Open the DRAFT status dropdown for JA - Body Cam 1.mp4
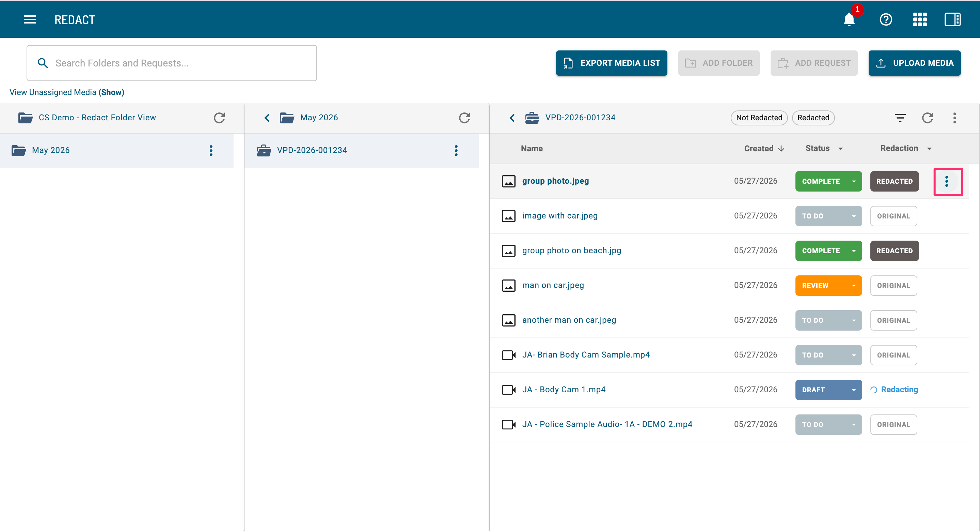The width and height of the screenshot is (980, 531). click(x=854, y=390)
